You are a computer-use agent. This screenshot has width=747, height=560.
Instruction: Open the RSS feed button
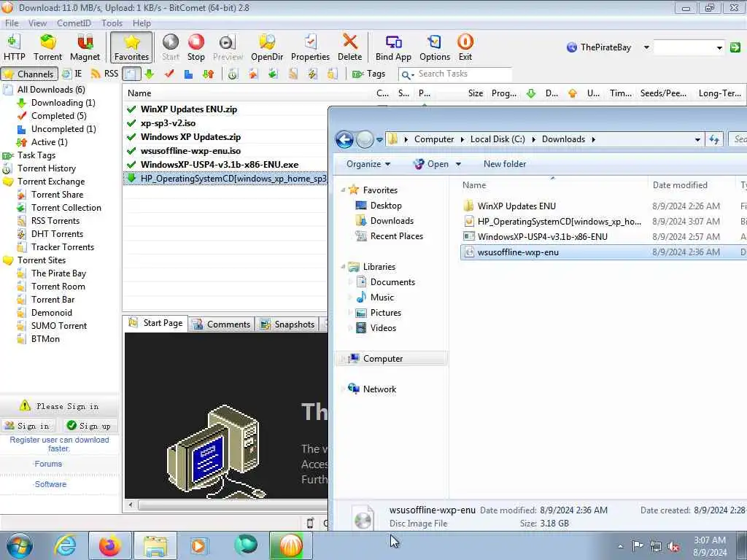(104, 74)
